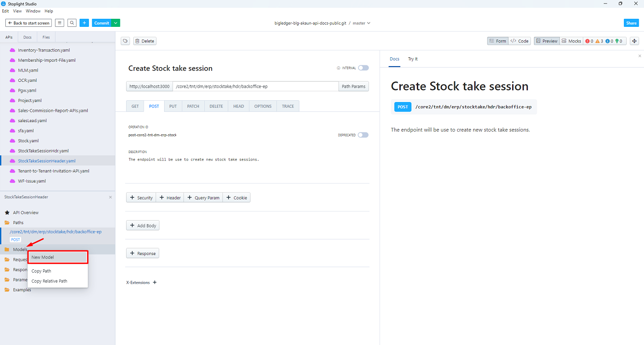The height and width of the screenshot is (345, 644).
Task: Open the Commit dropdown arrow
Action: 116,23
